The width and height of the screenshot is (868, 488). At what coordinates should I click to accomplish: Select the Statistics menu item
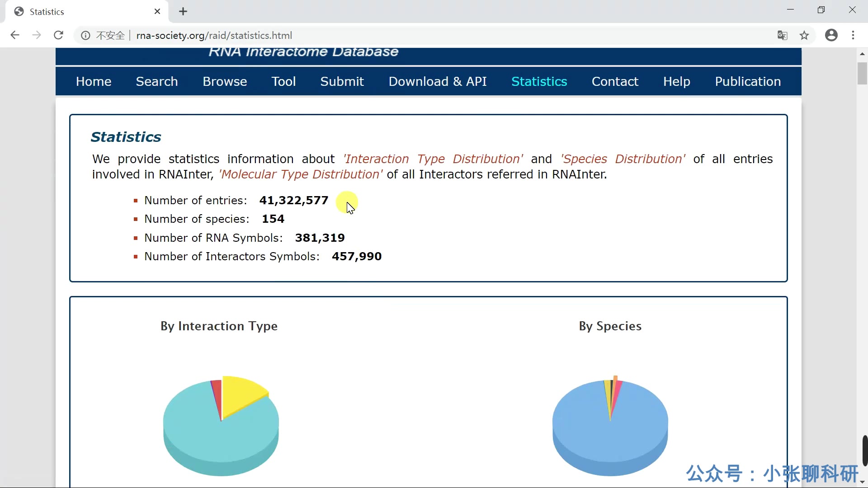point(539,81)
